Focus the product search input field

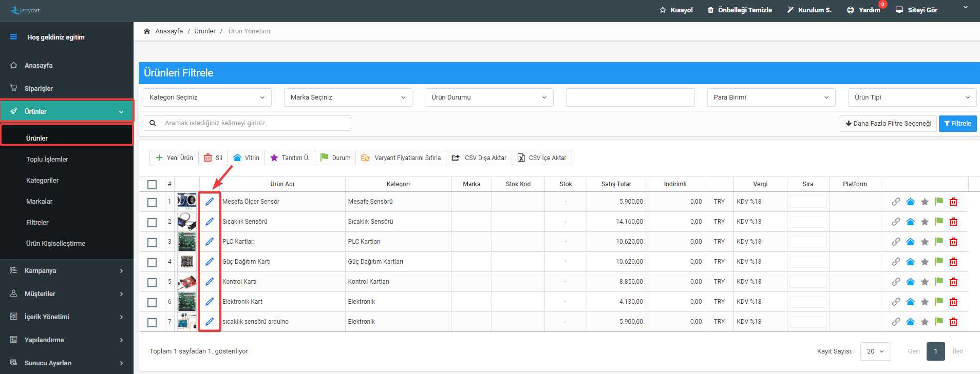tap(256, 123)
